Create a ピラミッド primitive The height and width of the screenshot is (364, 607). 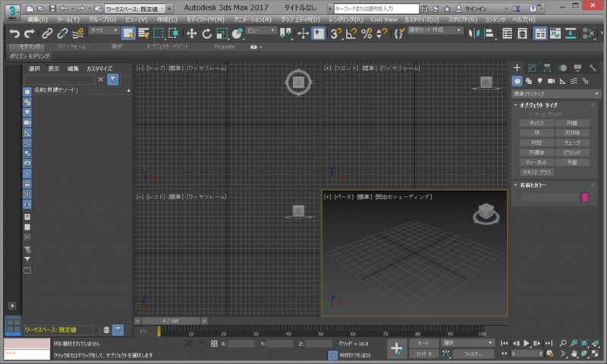(x=572, y=152)
